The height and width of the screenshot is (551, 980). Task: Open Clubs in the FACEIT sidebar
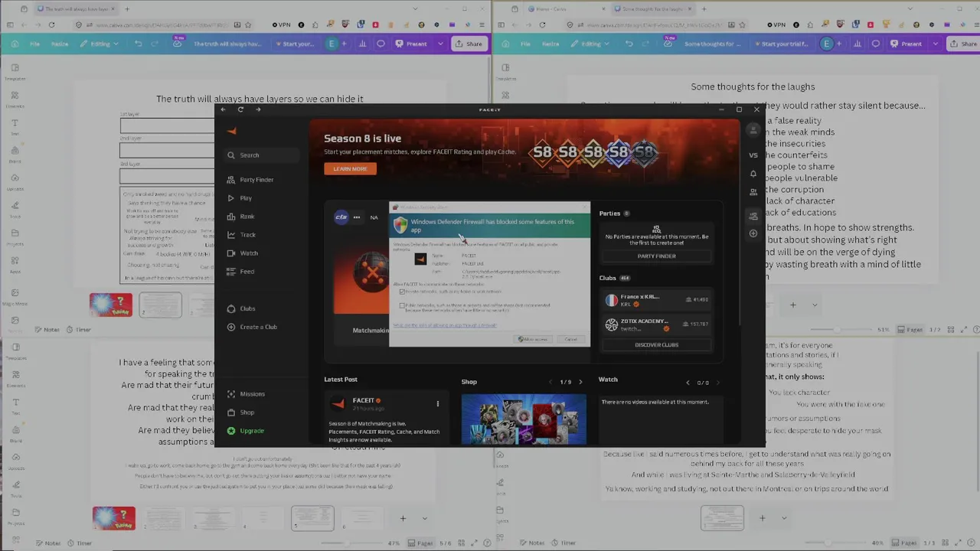(x=241, y=308)
